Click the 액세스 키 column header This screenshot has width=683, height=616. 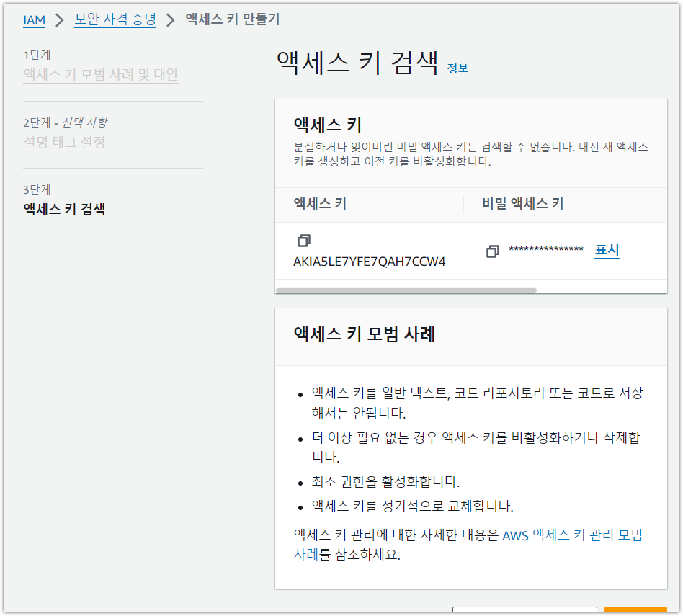click(320, 204)
